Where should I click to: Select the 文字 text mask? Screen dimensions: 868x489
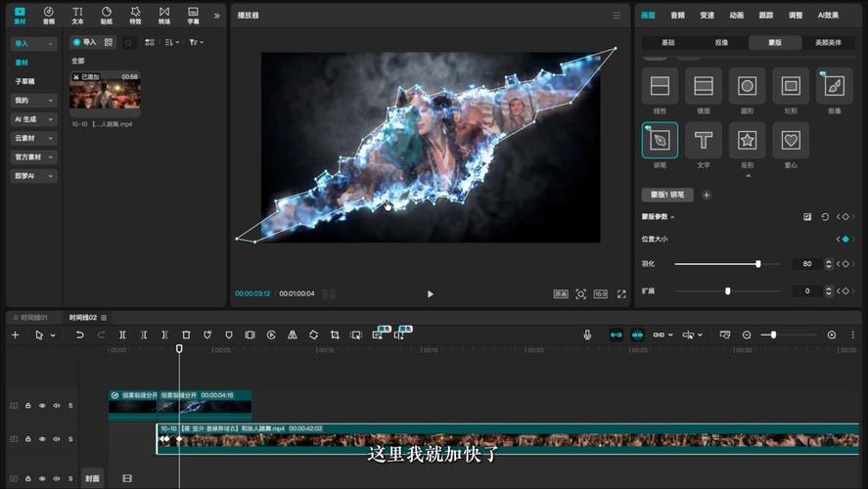point(703,140)
